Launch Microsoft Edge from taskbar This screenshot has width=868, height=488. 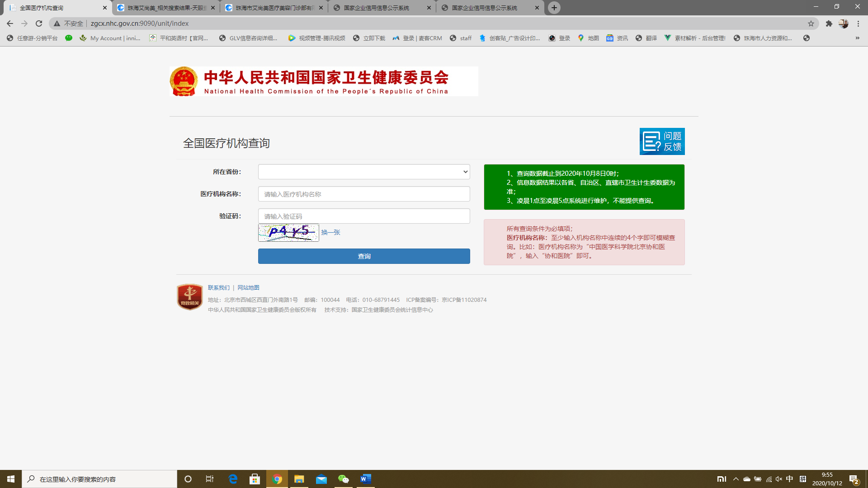233,479
